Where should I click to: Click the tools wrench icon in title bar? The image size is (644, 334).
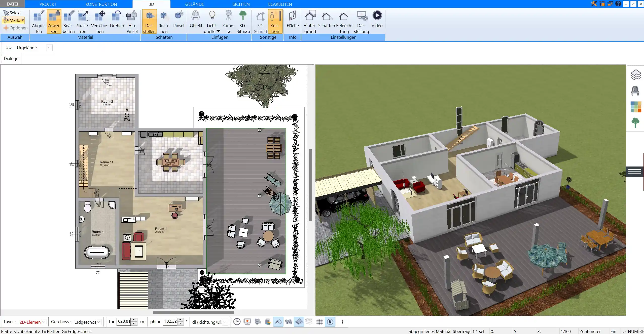[594, 4]
